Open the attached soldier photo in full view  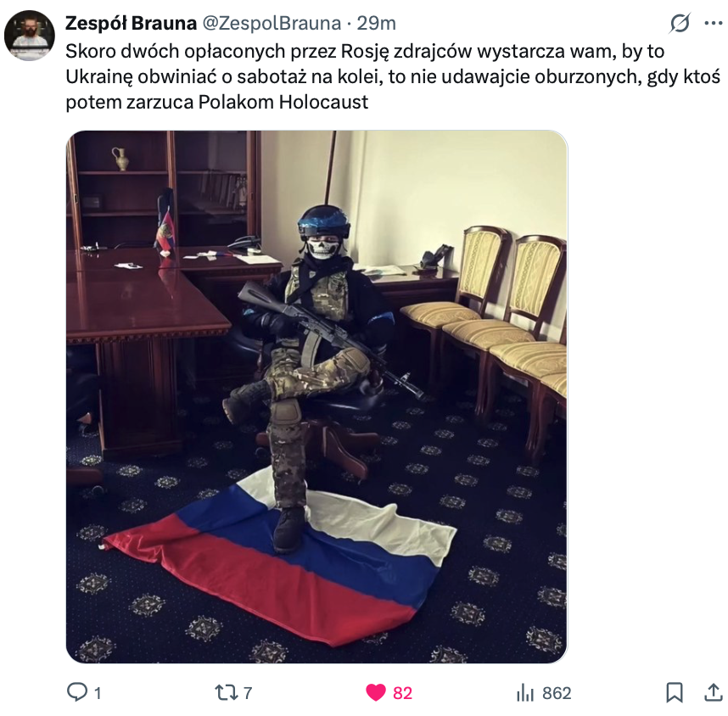pyautogui.click(x=316, y=396)
